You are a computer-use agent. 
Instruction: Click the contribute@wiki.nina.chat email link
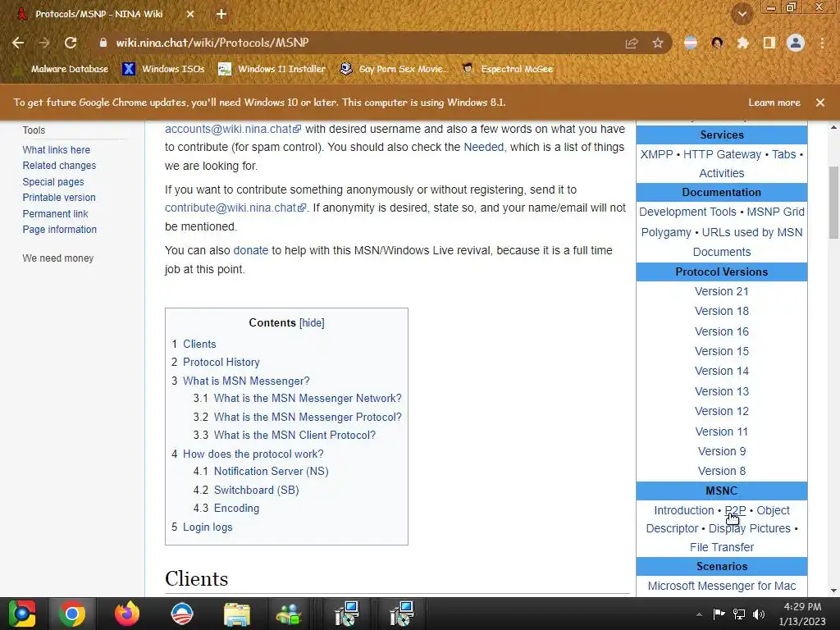pos(235,208)
